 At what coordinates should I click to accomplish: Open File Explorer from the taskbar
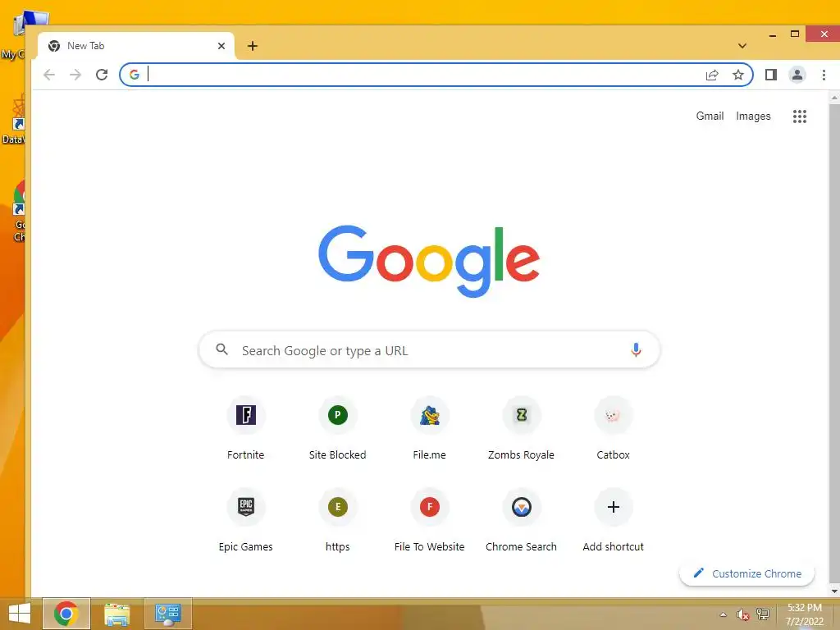[x=116, y=614]
